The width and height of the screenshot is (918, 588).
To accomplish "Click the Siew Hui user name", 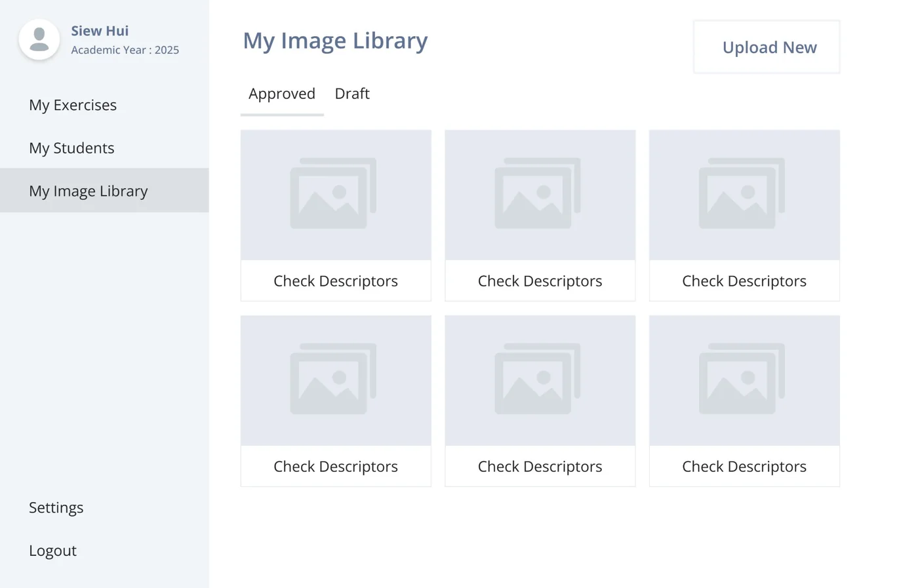I will click(x=100, y=31).
